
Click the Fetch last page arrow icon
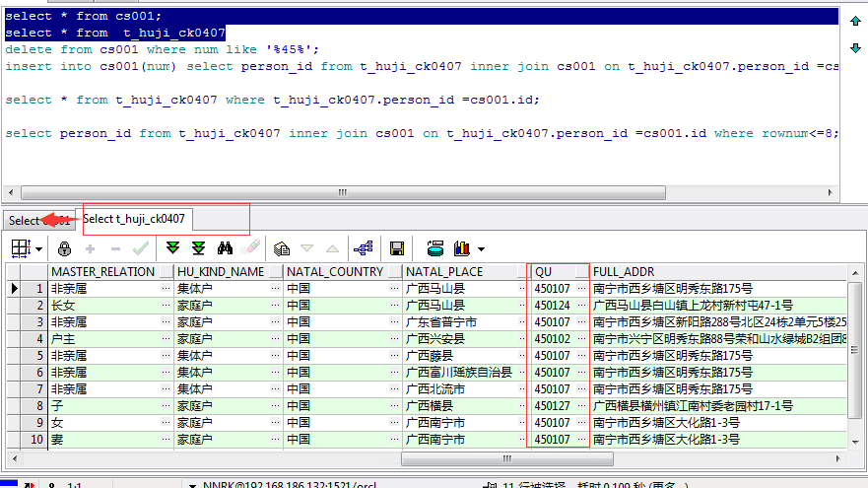tap(198, 248)
